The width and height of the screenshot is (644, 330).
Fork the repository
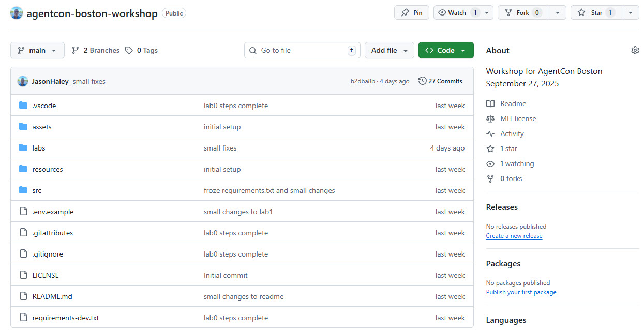point(522,12)
